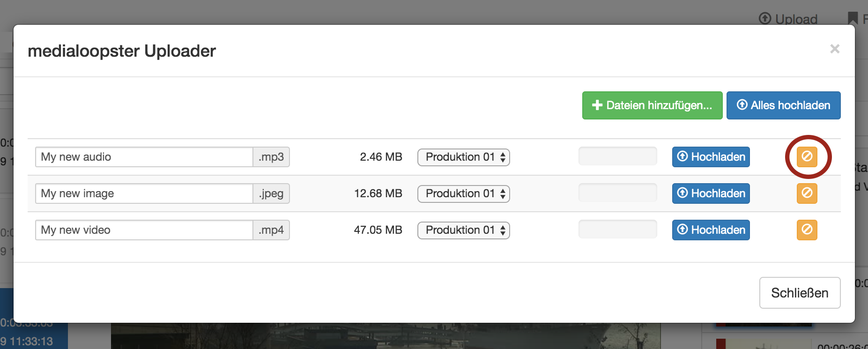Click Hochladen for the mp3 file
The width and height of the screenshot is (868, 349).
711,157
